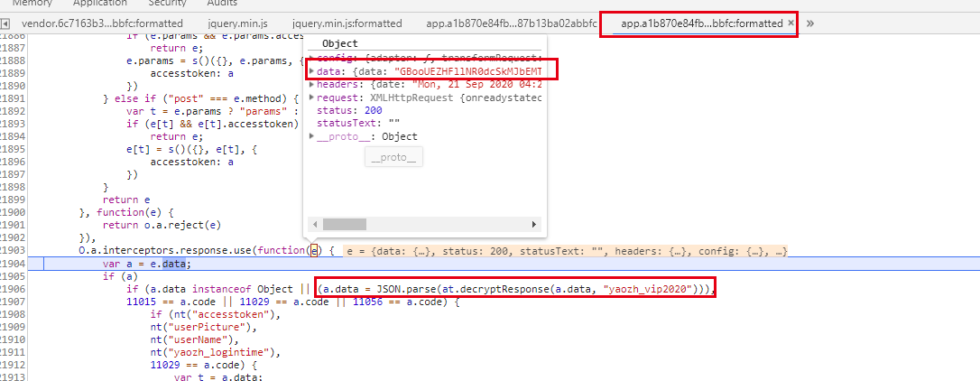This screenshot has height=381, width=980.
Task: Switch to the Audits panel tab
Action: tap(222, 3)
